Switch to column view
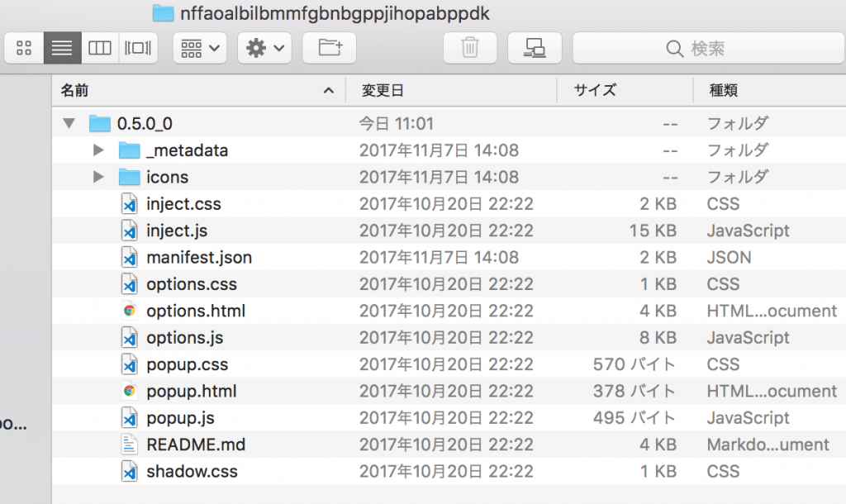The height and width of the screenshot is (504, 846). [x=100, y=48]
